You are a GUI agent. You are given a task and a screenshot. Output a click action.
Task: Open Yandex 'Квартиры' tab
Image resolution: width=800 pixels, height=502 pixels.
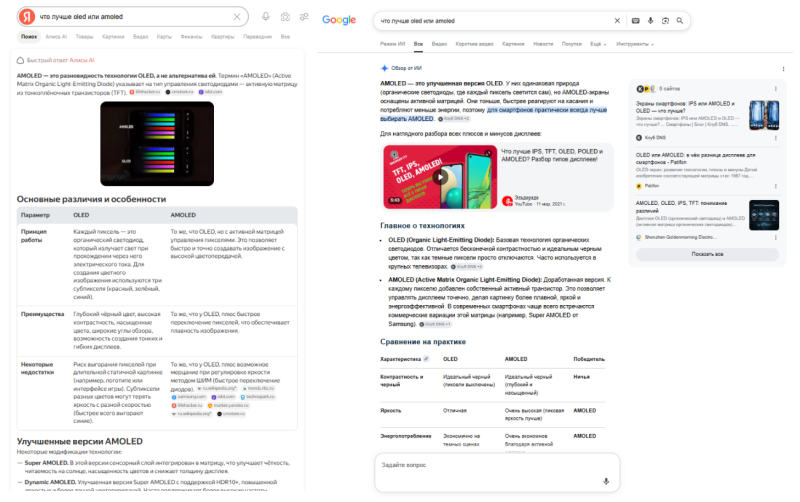click(x=222, y=37)
